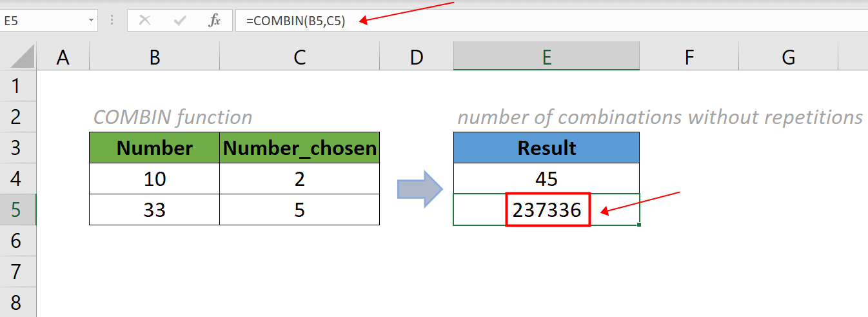Click the gray right-pointing arrow shape

coord(419,190)
